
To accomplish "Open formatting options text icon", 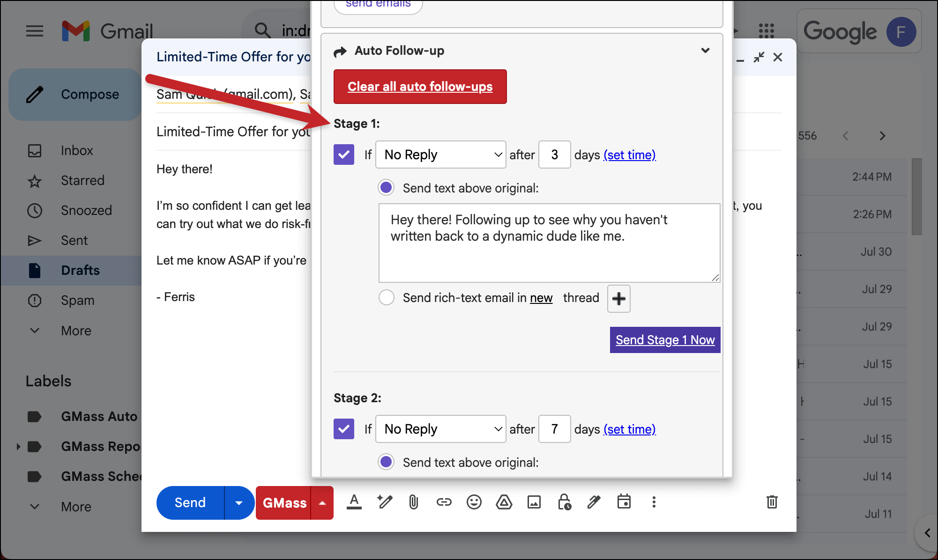I will tap(354, 502).
